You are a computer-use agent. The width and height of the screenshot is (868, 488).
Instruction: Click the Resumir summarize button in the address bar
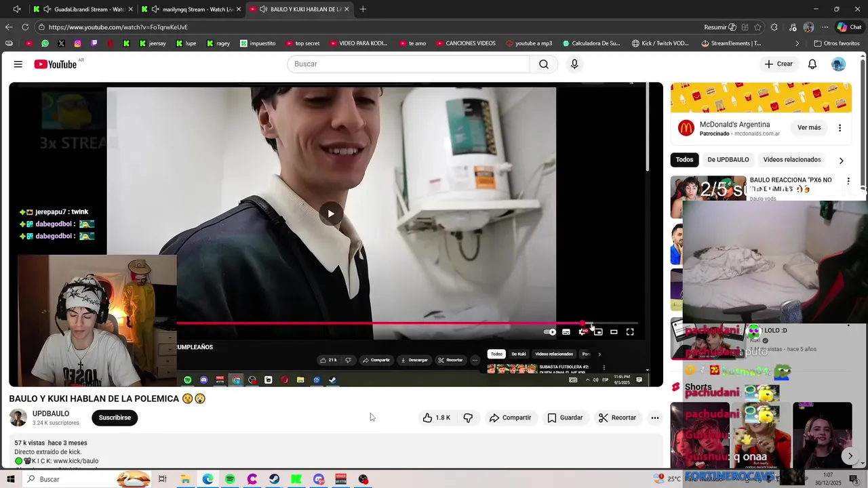coord(720,27)
